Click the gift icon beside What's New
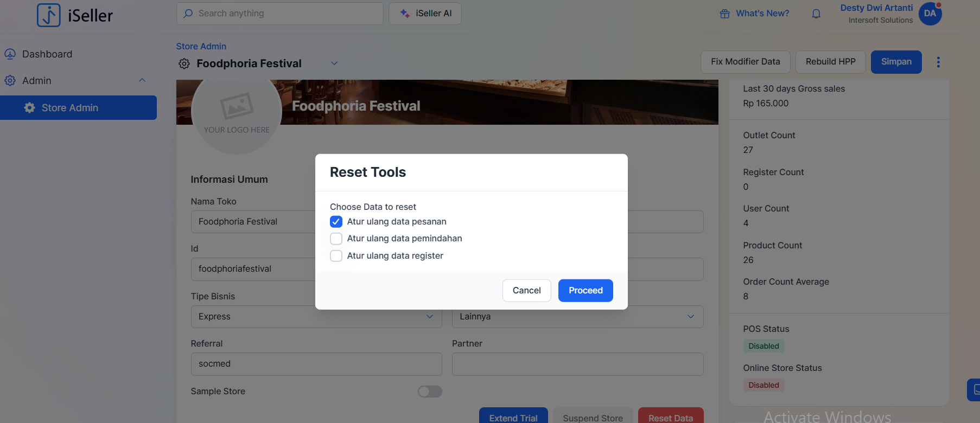The height and width of the screenshot is (423, 980). tap(725, 14)
